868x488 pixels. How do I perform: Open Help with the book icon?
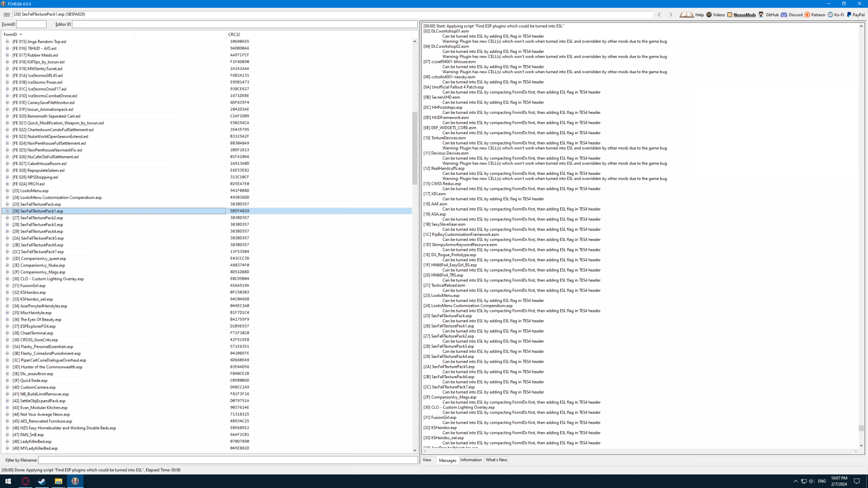pyautogui.click(x=691, y=14)
